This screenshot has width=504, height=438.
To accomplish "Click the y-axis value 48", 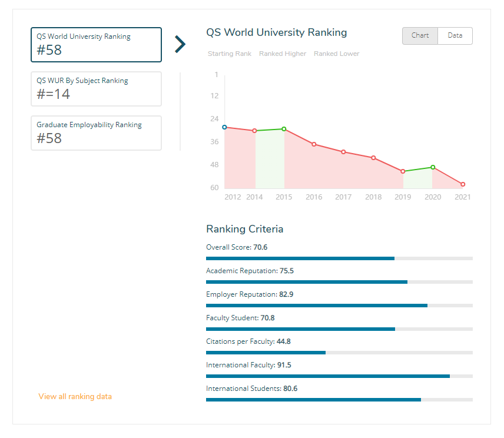I will (214, 165).
